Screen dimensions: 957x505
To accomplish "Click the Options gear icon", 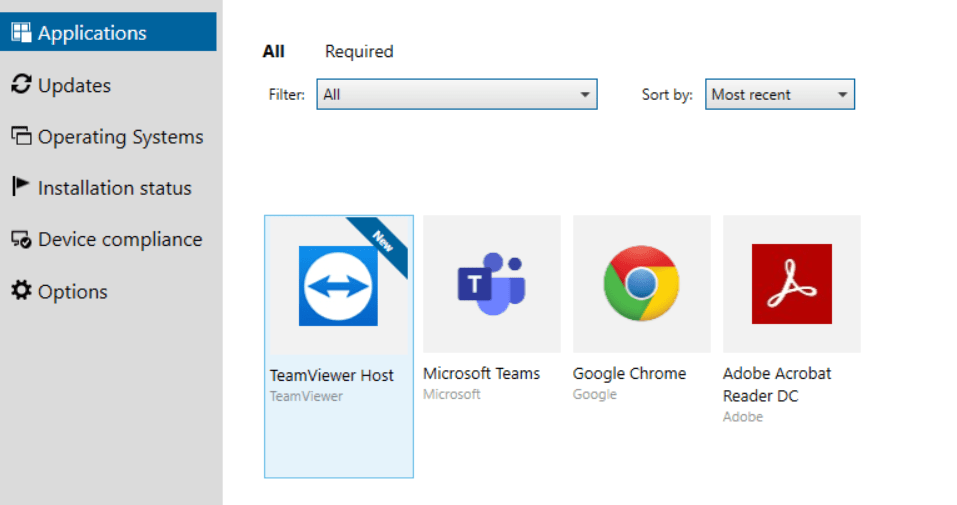I will [21, 290].
